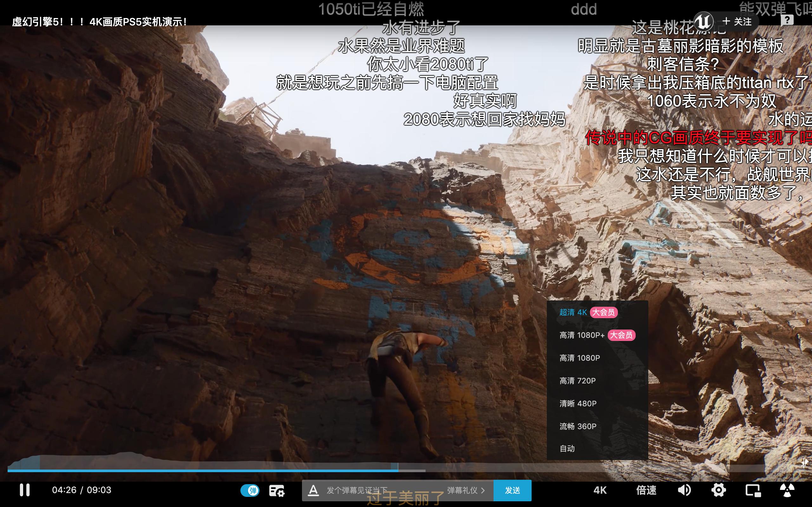812x507 pixels.
Task: Open danmaku text style (A) options
Action: click(313, 491)
